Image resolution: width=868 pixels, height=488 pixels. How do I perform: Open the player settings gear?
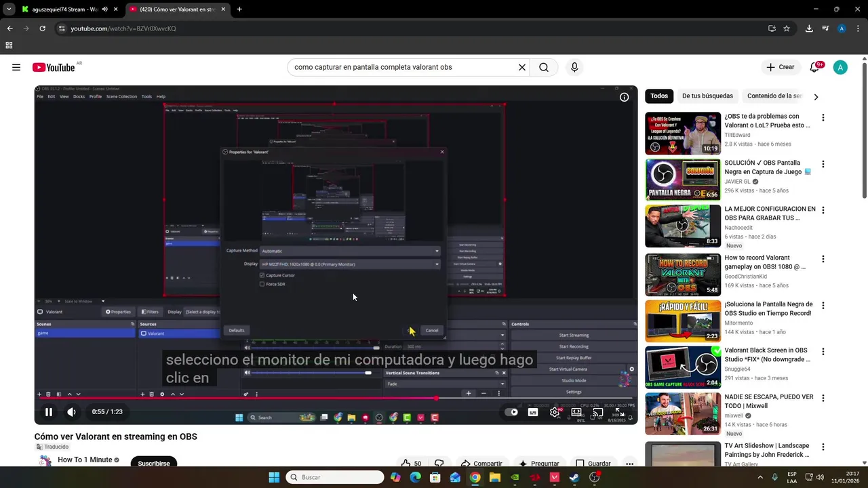pyautogui.click(x=555, y=411)
